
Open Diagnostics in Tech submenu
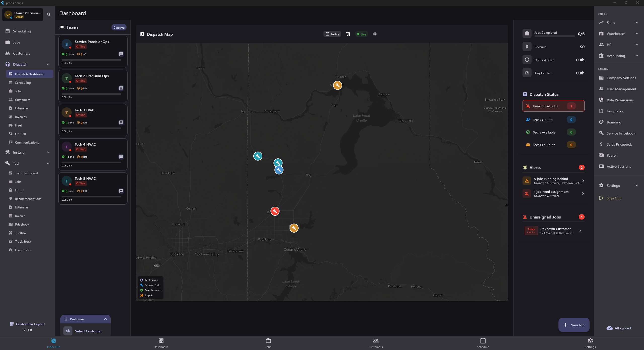coord(30,250)
